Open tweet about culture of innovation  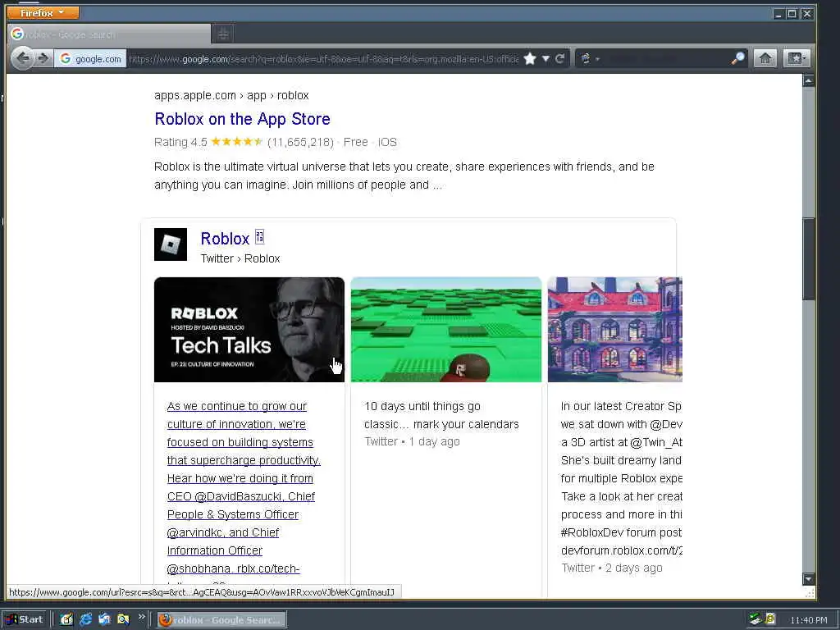[x=244, y=487]
